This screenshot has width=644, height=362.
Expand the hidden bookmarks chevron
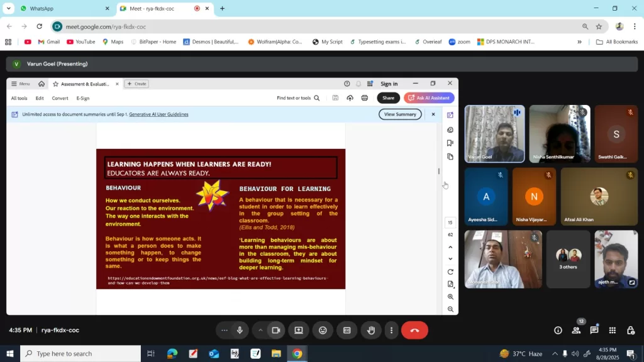(x=579, y=42)
